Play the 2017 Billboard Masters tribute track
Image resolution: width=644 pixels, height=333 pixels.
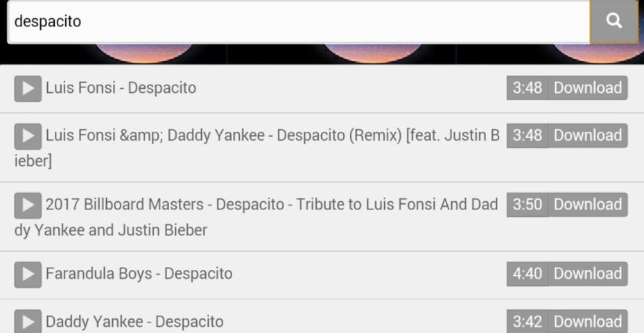click(28, 205)
